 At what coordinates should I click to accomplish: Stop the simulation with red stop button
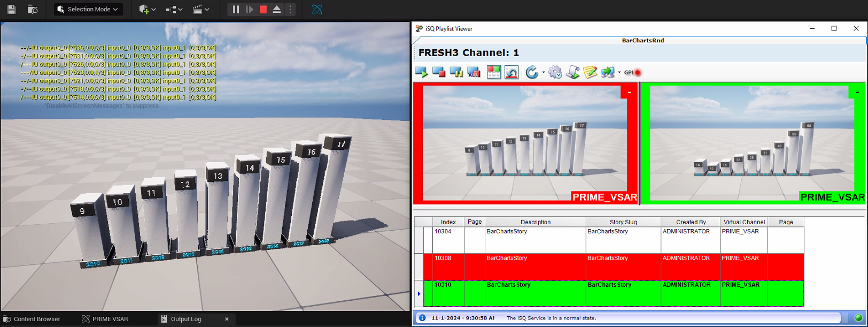pyautogui.click(x=263, y=9)
